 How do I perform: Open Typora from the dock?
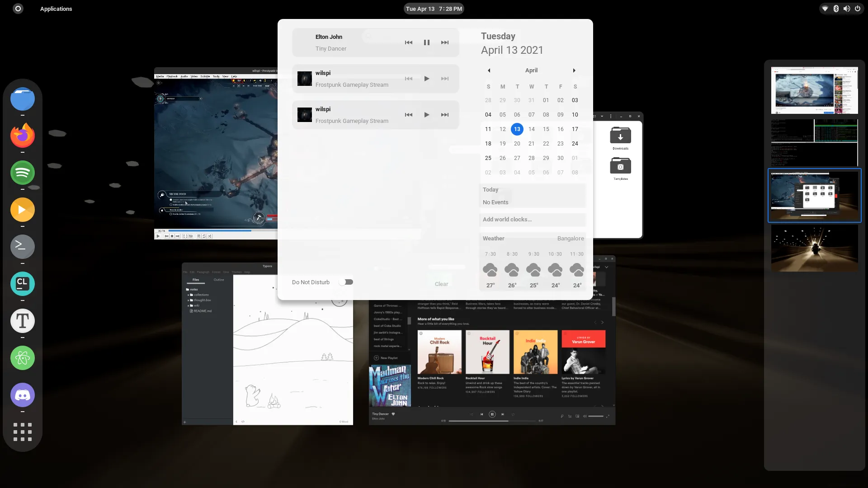click(x=23, y=321)
